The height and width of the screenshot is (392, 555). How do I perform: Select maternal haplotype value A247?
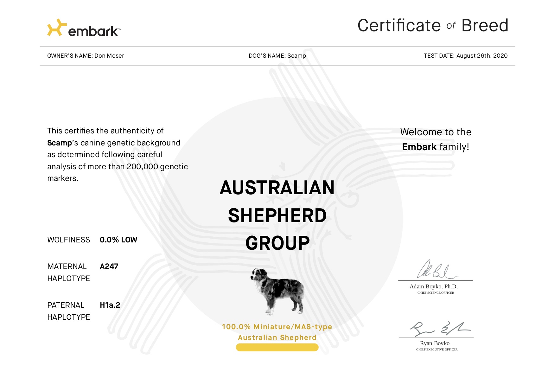coord(109,267)
